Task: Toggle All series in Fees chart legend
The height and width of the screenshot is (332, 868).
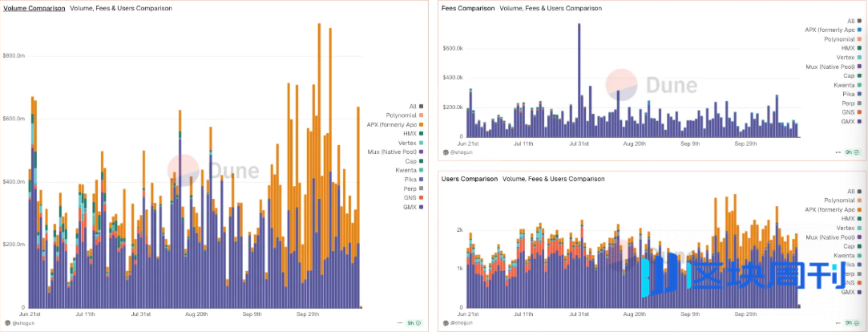Action: click(x=851, y=21)
